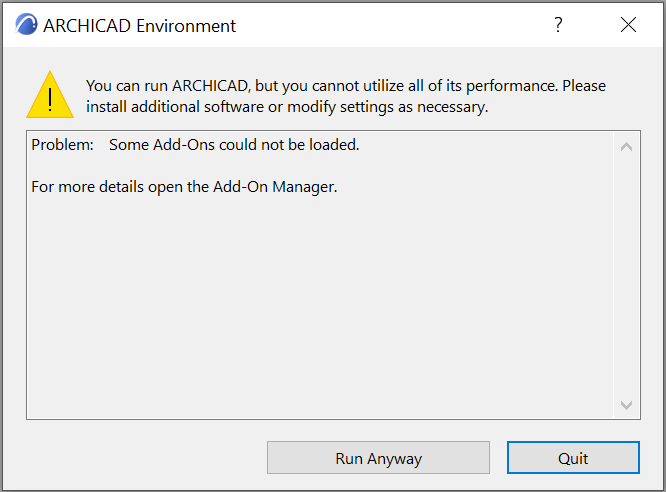Click the 'install additional software' message line

[x=287, y=107]
